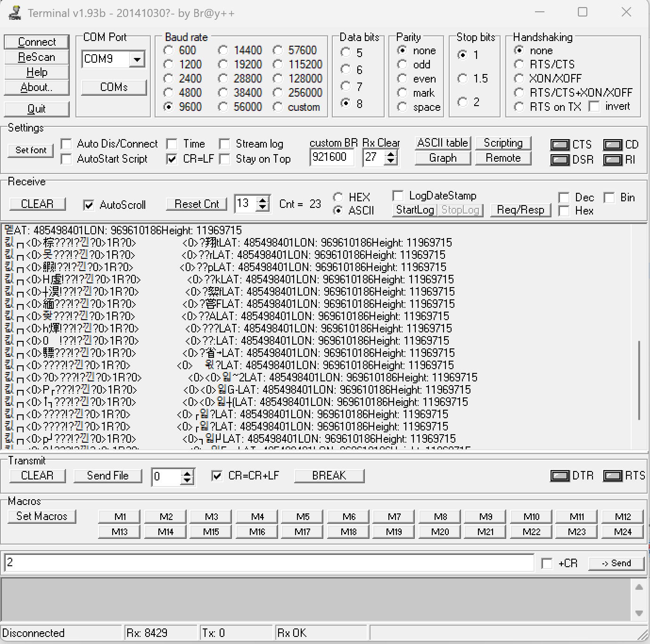
Task: Click the transmit log scroll up arrow
Action: (639, 587)
